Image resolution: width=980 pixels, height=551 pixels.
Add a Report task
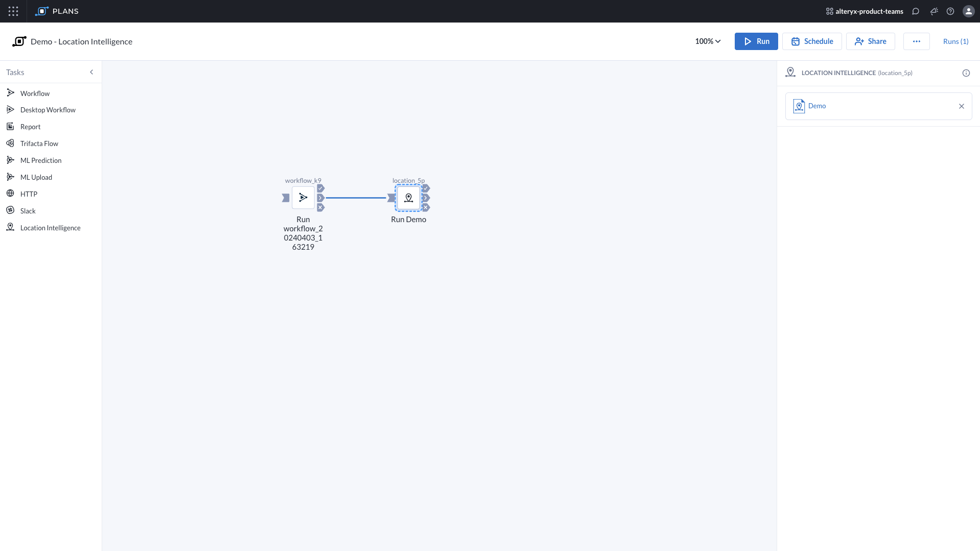click(x=11, y=126)
